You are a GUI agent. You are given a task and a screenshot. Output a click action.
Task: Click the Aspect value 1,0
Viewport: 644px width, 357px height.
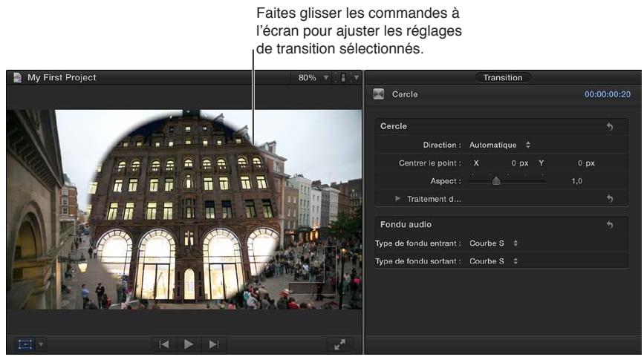[576, 181]
